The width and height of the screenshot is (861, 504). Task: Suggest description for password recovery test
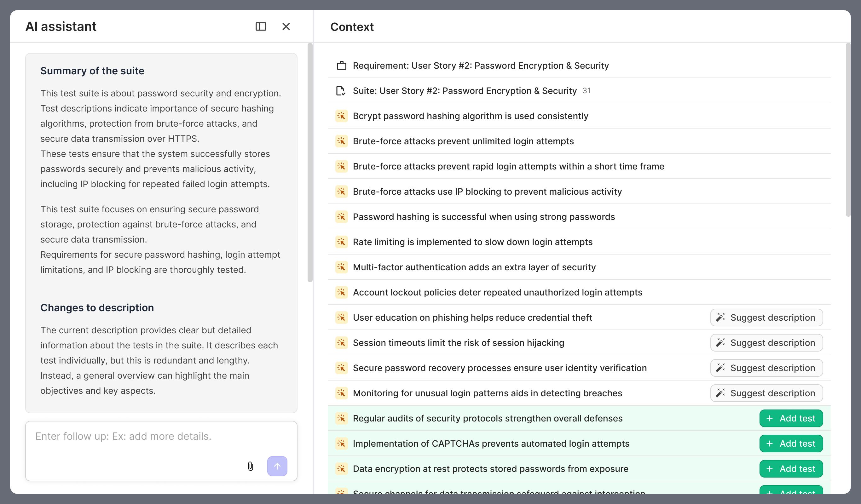[x=766, y=368]
